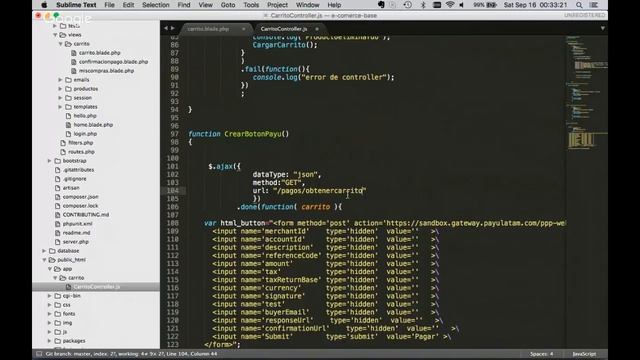Open routes.php file
The width and height of the screenshot is (640, 360).
[x=81, y=151]
